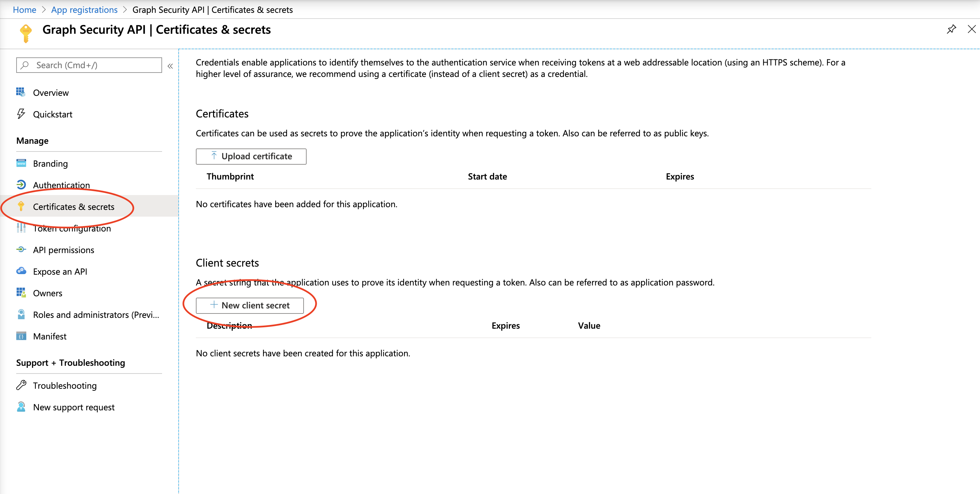This screenshot has height=494, width=980.
Task: Click the Expose an API cloud icon
Action: click(21, 271)
